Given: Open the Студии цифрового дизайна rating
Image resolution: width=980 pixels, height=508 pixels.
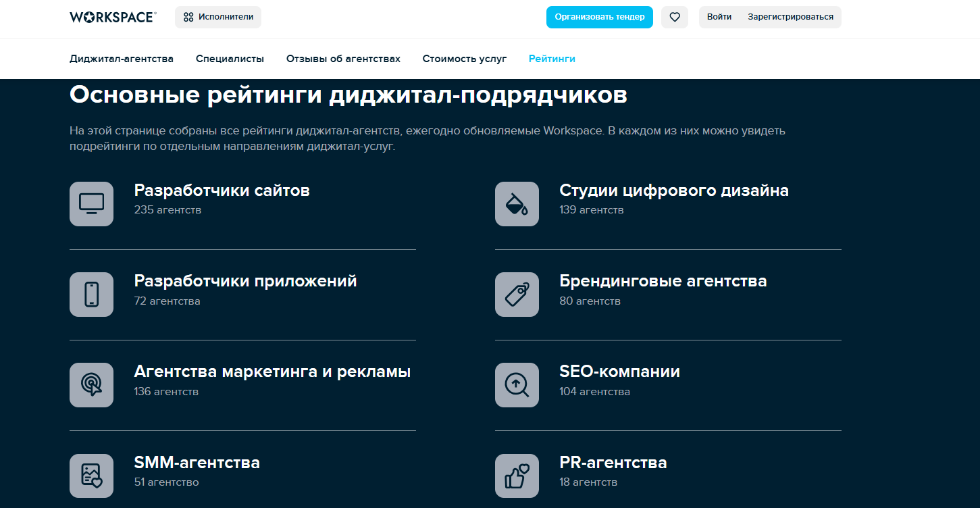Looking at the screenshot, I should [674, 190].
